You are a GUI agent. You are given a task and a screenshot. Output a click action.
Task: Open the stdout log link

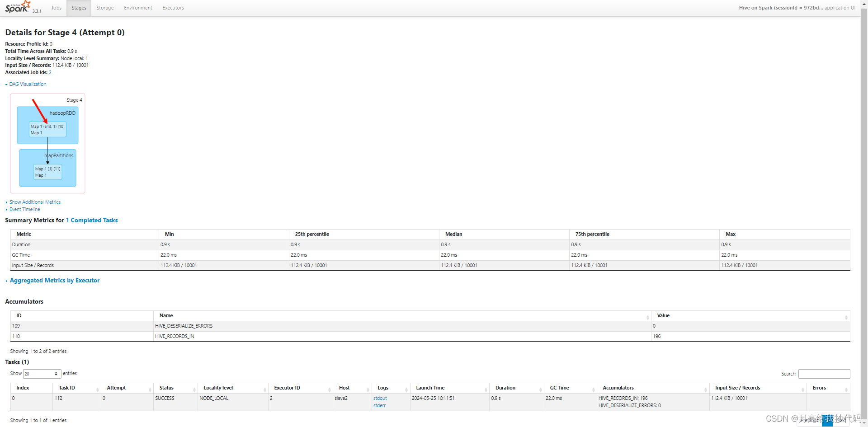(380, 398)
